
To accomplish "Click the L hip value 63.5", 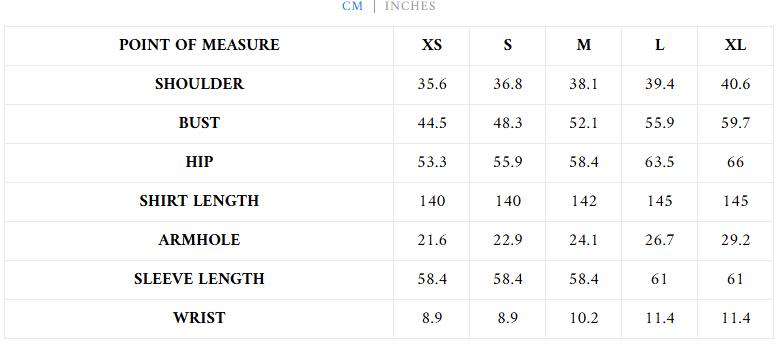I will (x=659, y=162).
